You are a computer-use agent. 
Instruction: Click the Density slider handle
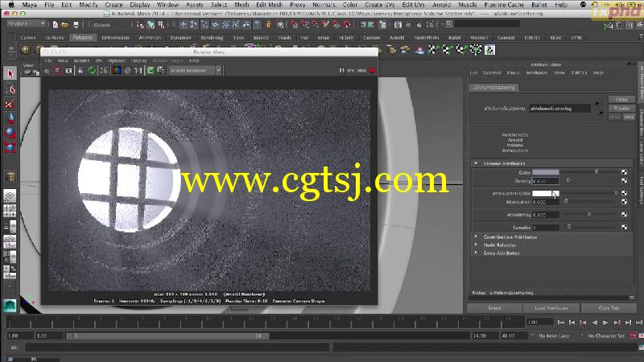(568, 180)
